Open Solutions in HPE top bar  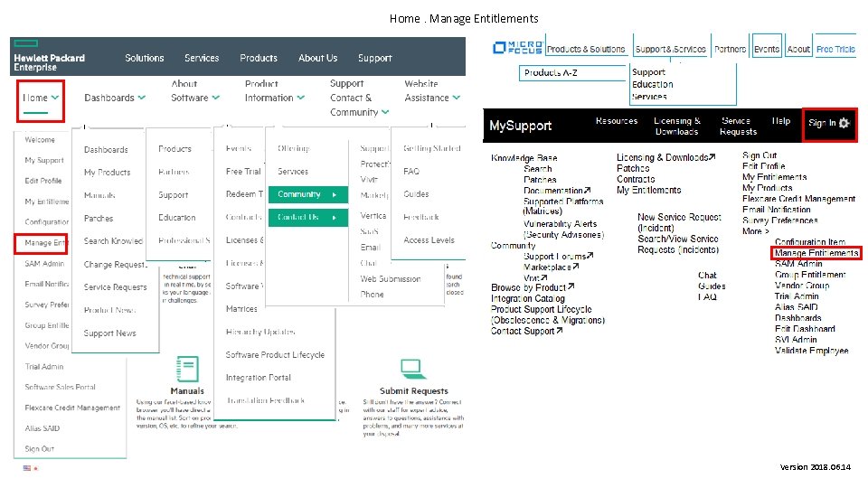(x=145, y=58)
